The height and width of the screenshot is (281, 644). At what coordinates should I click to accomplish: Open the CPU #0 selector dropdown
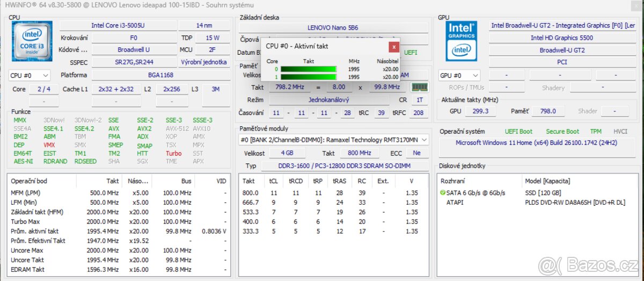[30, 76]
